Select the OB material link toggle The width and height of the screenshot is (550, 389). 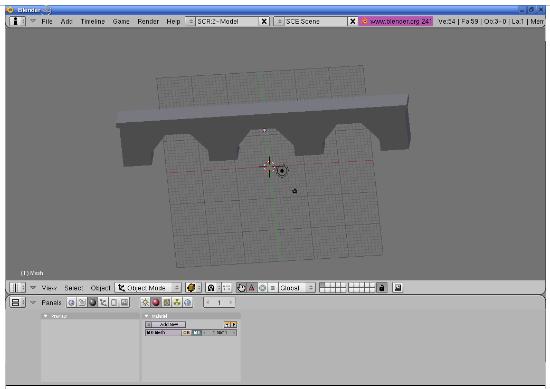[x=186, y=333]
